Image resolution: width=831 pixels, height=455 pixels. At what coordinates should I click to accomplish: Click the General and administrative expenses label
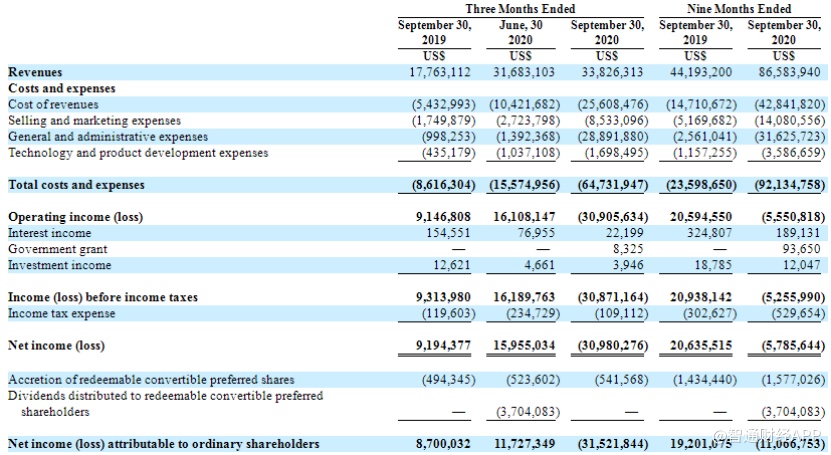(x=108, y=136)
